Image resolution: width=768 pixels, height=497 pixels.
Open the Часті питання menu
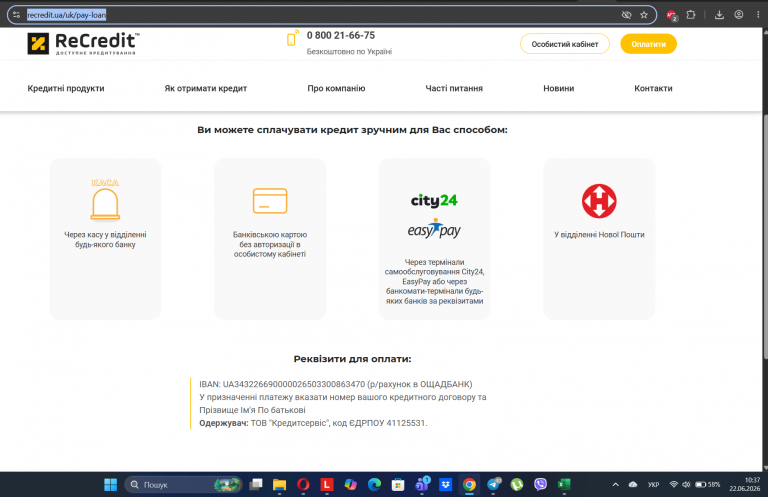point(454,88)
